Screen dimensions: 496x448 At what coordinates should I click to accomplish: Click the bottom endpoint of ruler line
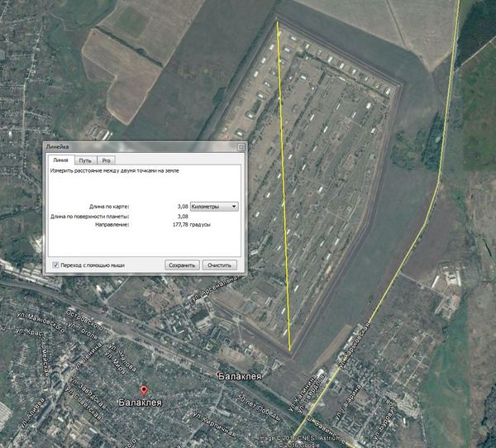click(x=290, y=347)
